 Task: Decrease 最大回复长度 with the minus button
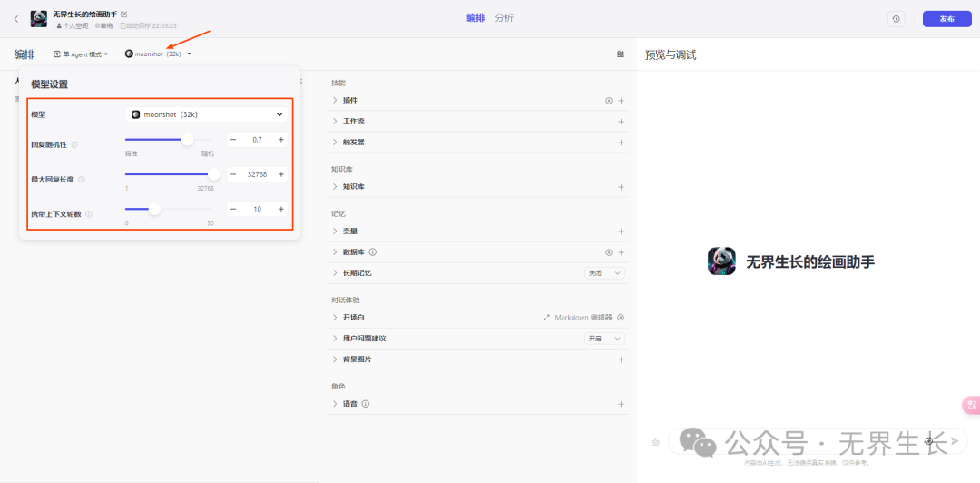[233, 174]
